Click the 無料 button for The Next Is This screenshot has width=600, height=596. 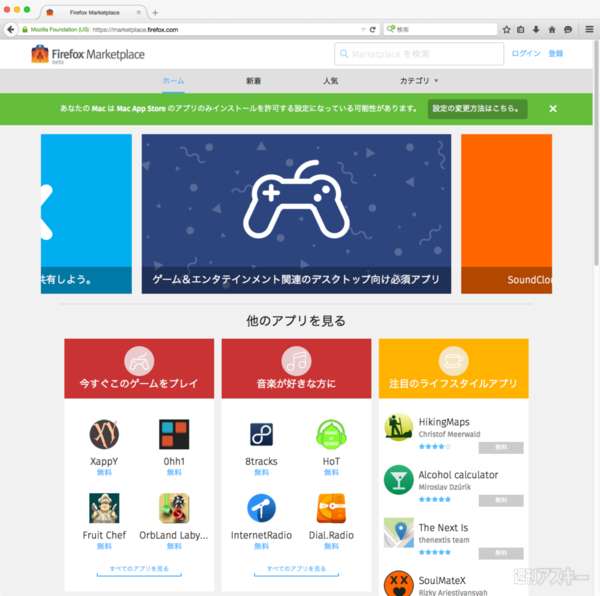(x=501, y=553)
